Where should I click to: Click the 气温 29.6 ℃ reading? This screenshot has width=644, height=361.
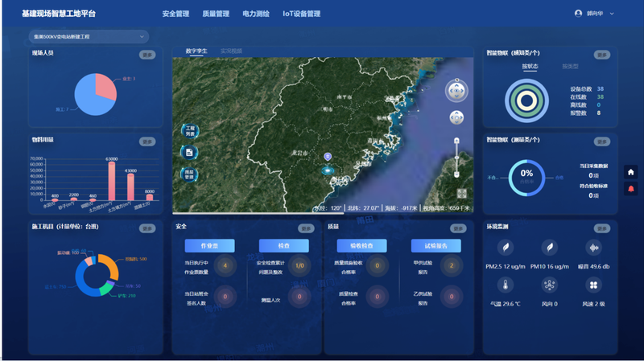tap(506, 304)
